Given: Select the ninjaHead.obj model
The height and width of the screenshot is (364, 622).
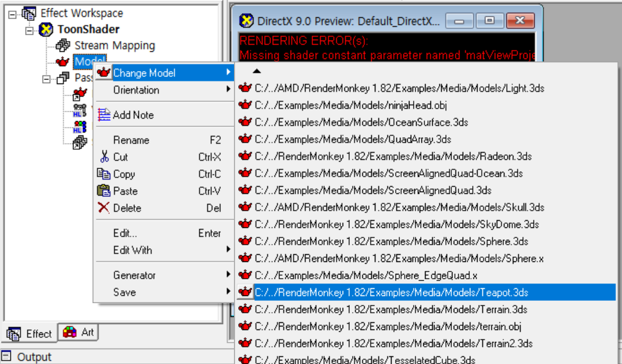Looking at the screenshot, I should 425,105.
